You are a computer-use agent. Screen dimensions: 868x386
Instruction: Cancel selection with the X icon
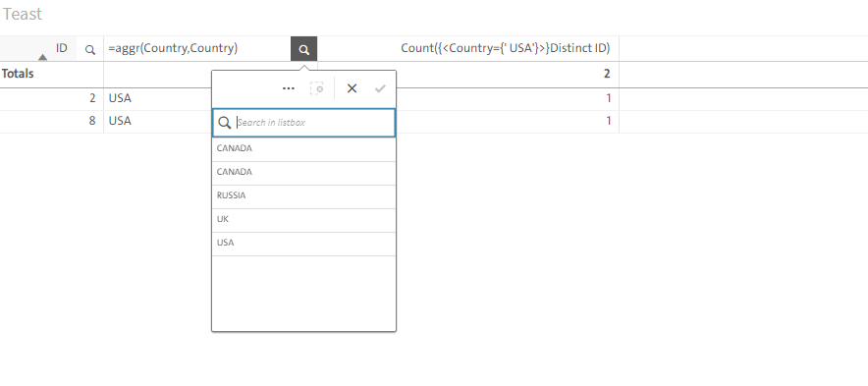pos(353,88)
